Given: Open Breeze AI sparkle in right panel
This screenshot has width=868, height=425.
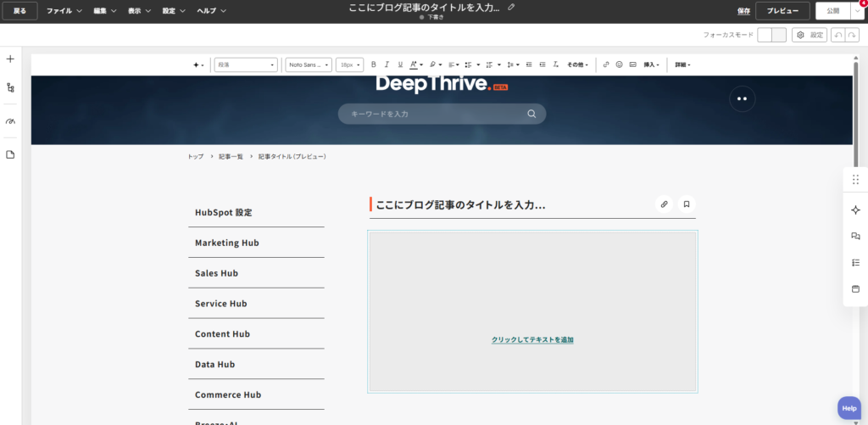Looking at the screenshot, I should click(855, 210).
